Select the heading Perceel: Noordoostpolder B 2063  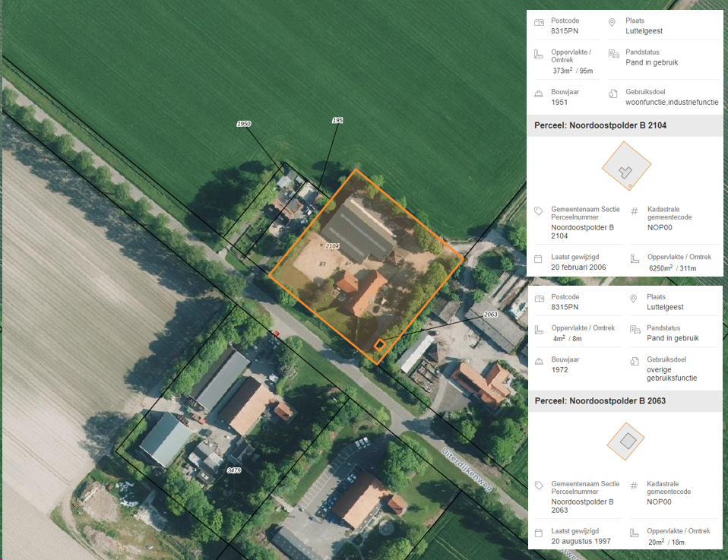[600, 400]
